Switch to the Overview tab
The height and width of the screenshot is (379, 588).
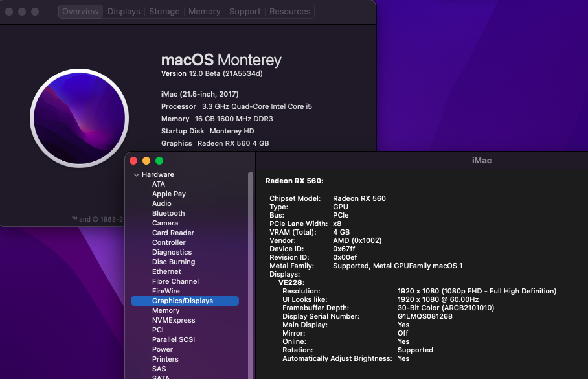click(x=81, y=12)
